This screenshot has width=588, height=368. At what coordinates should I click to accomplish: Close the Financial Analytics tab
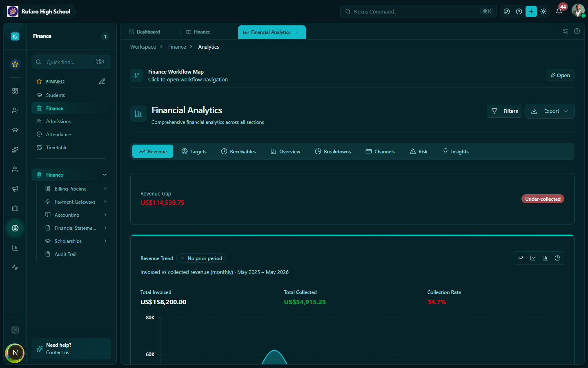297,32
